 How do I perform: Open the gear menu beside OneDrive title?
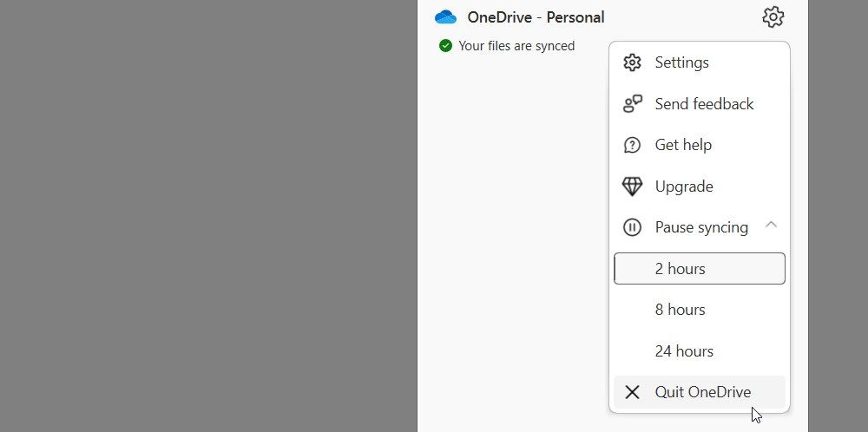click(x=773, y=17)
